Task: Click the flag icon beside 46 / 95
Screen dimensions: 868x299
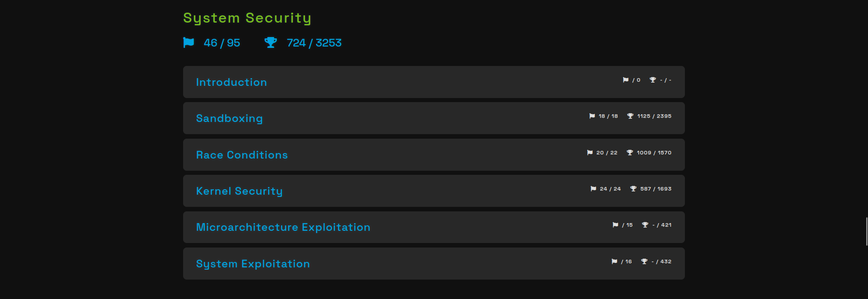Action: click(189, 42)
